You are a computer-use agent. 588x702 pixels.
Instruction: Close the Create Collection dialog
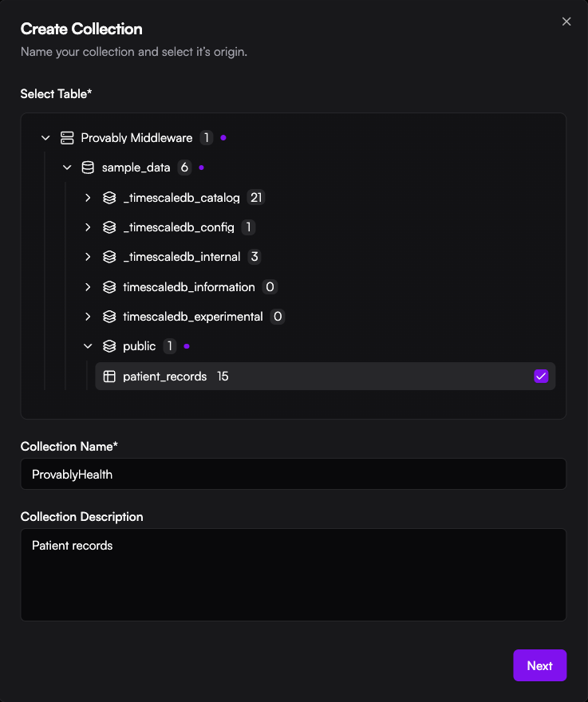tap(566, 22)
